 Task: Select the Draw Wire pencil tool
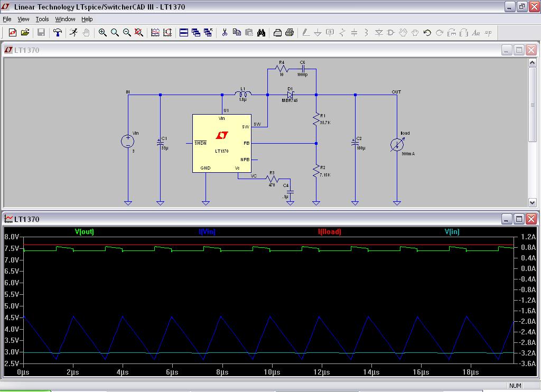(306, 32)
